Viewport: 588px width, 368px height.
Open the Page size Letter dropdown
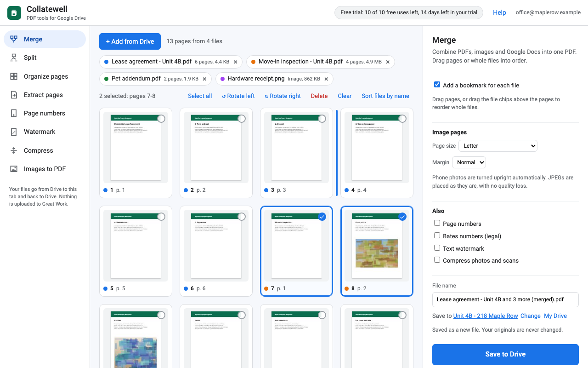pyautogui.click(x=498, y=146)
